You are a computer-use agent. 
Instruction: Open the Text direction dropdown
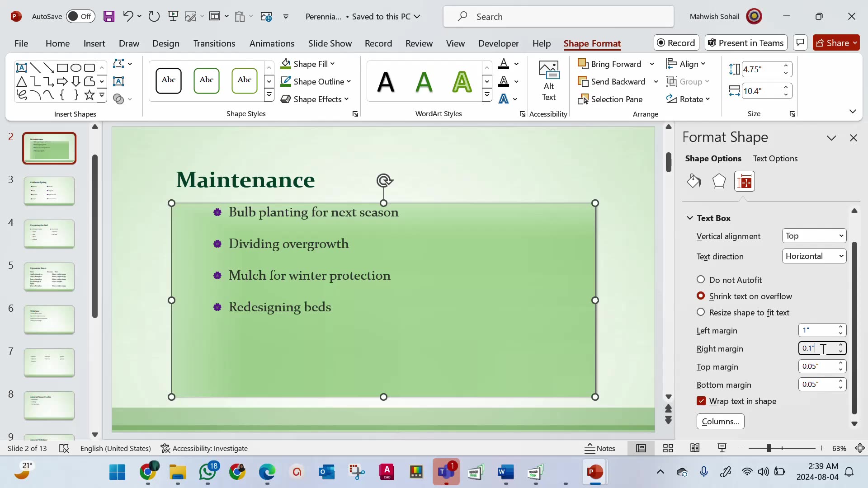pos(814,256)
